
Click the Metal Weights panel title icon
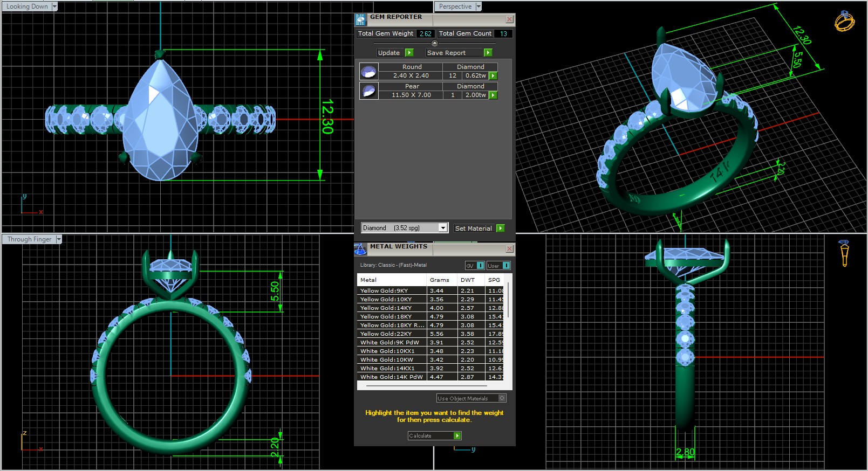pyautogui.click(x=360, y=249)
